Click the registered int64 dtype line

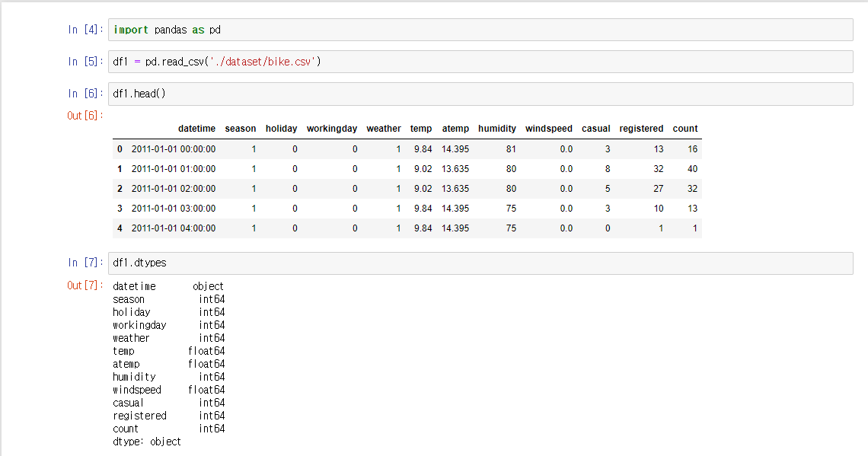pos(168,416)
